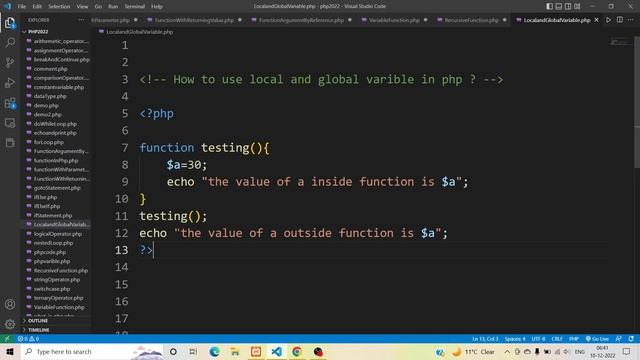Click the editor minimap
Screen dimensions: 640x360
tap(620, 42)
